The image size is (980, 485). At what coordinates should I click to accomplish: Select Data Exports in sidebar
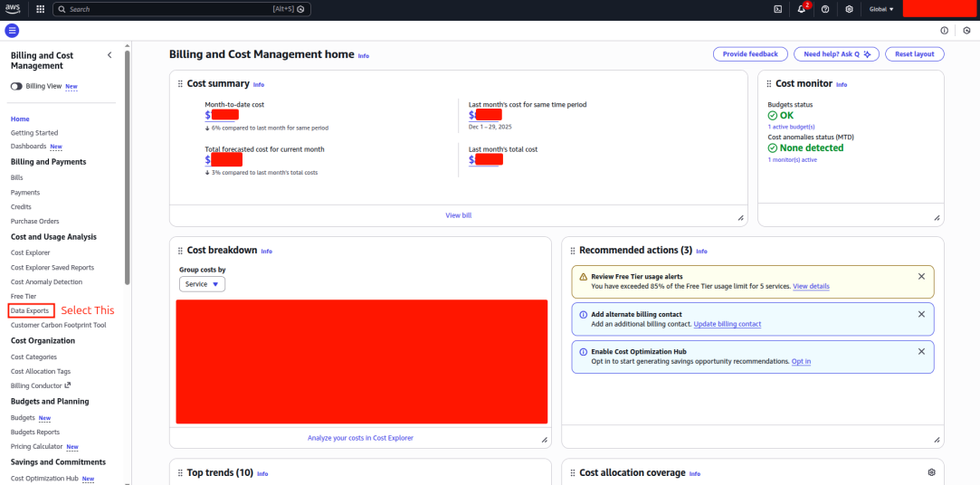click(x=29, y=310)
